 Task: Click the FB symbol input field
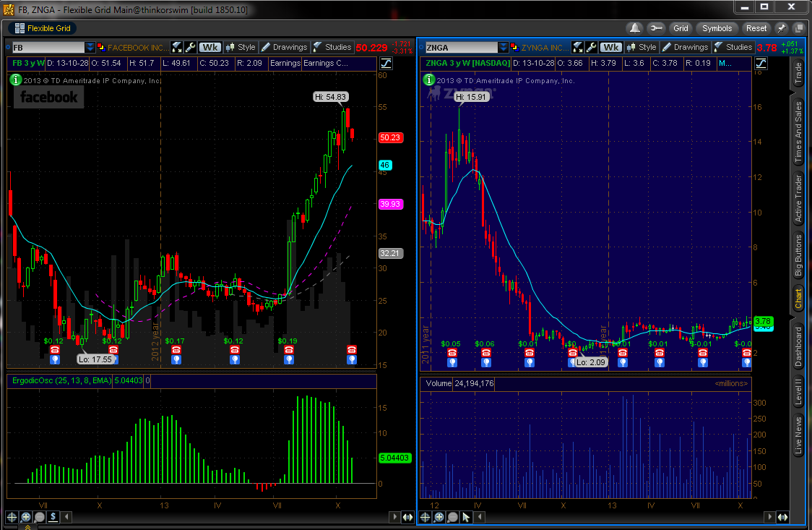click(48, 48)
